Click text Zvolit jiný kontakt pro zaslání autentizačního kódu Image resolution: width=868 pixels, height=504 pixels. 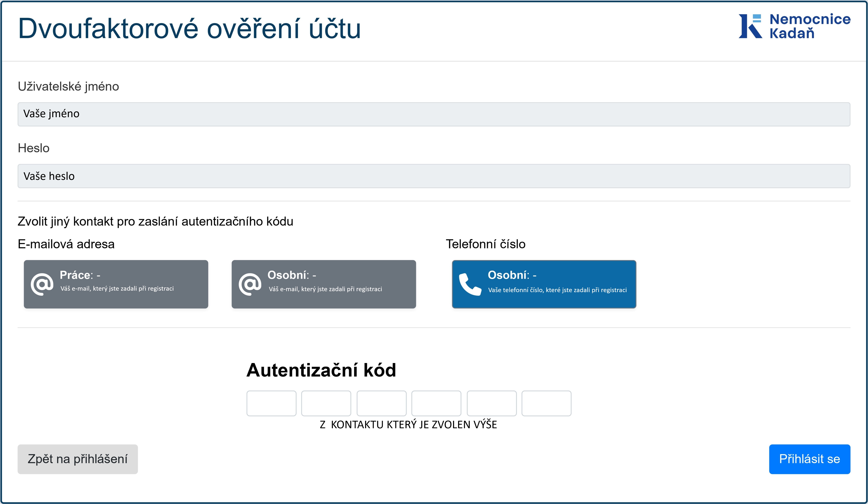click(155, 221)
